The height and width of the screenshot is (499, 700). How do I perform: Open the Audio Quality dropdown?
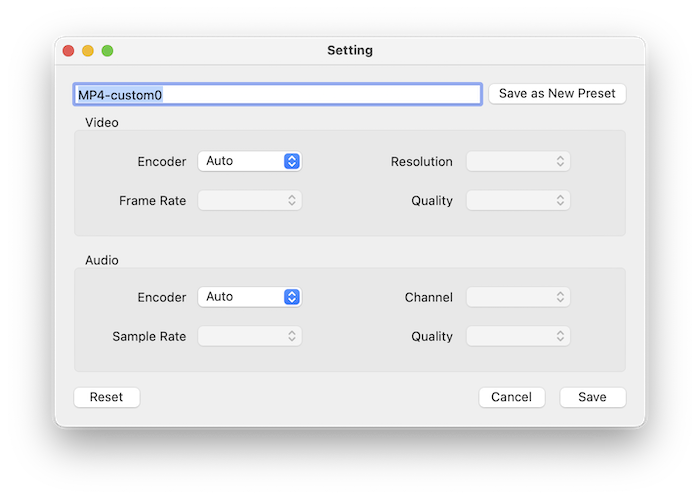click(x=518, y=336)
